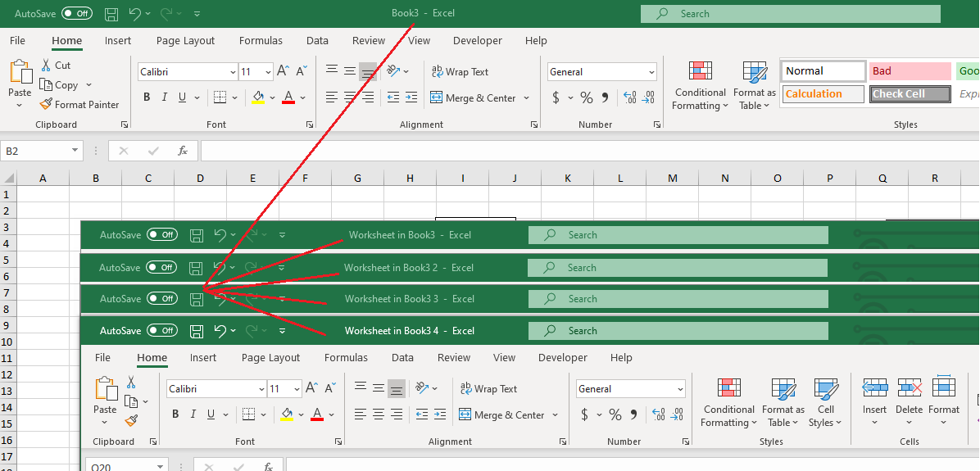The height and width of the screenshot is (471, 980).
Task: Apply Calculation cell style
Action: (823, 93)
